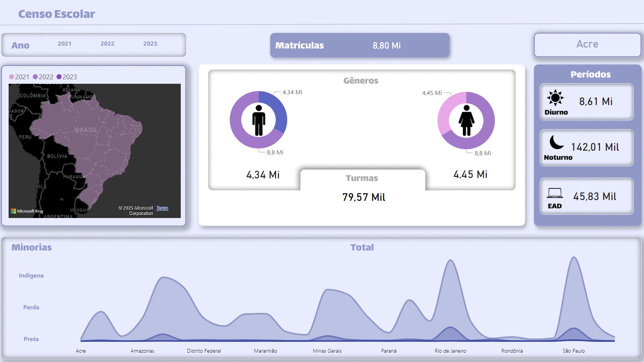
Task: Select the Preta minority filter
Action: (31, 339)
